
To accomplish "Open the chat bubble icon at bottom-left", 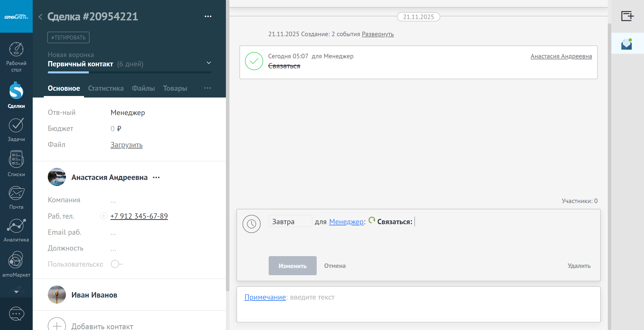I will (x=16, y=314).
